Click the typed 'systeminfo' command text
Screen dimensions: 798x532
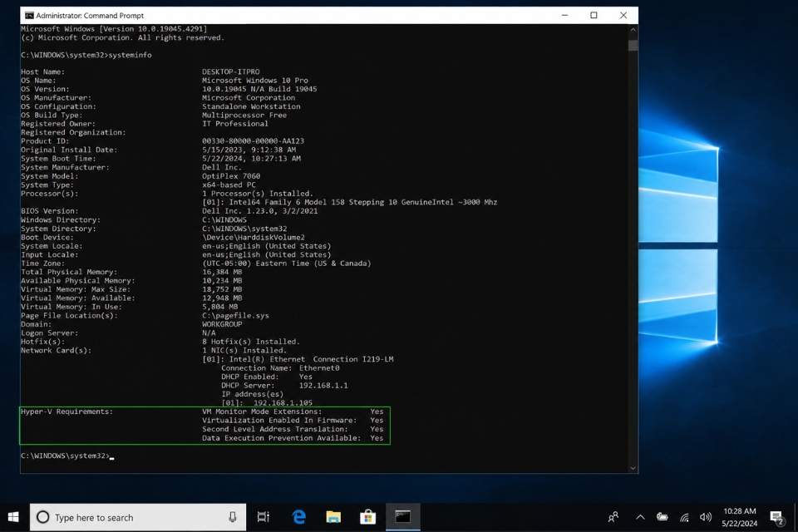click(x=130, y=55)
